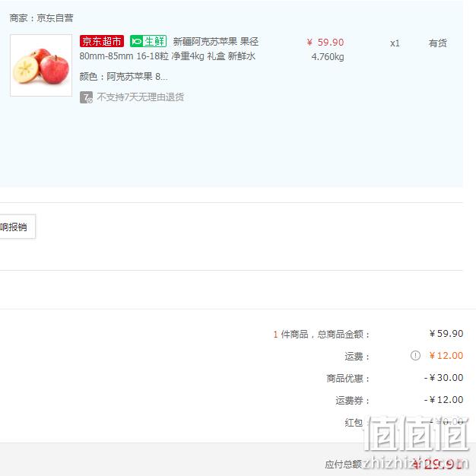This screenshot has width=476, height=476.
Task: Click the 有货 stock status text
Action: 437,43
